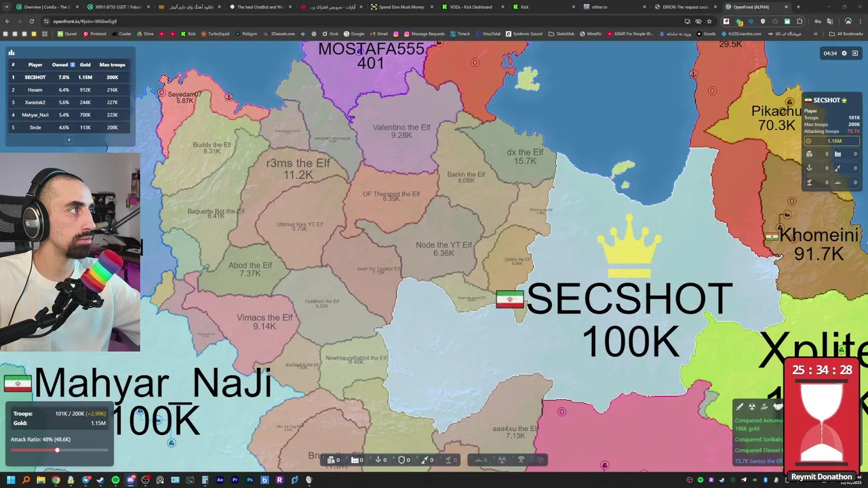Open game settings gear icon

[x=844, y=53]
